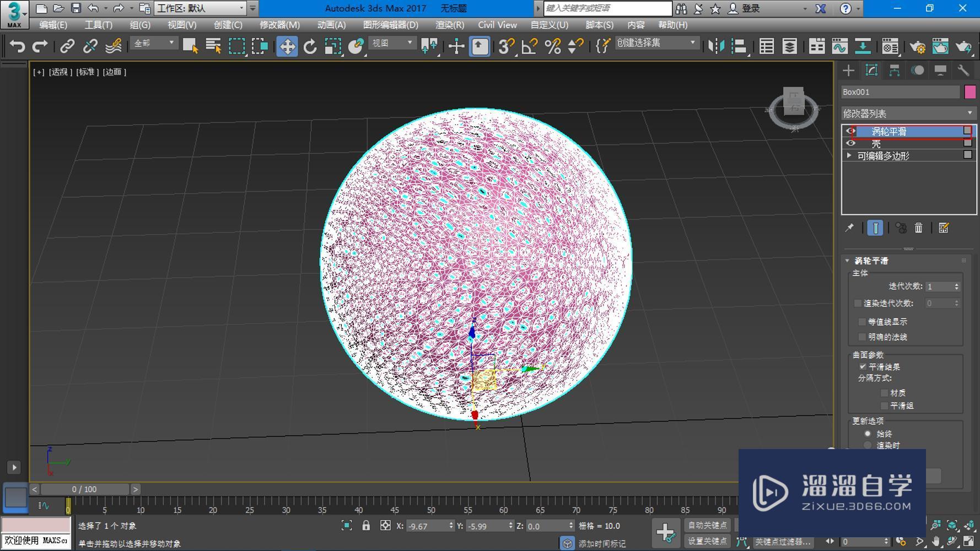Toggle Window/Crossing selection mode
Viewport: 980px width, 551px height.
pyautogui.click(x=260, y=46)
